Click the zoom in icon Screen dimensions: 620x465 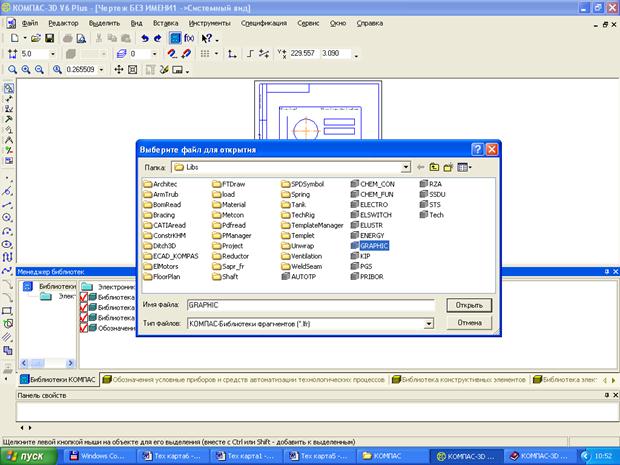click(x=26, y=70)
